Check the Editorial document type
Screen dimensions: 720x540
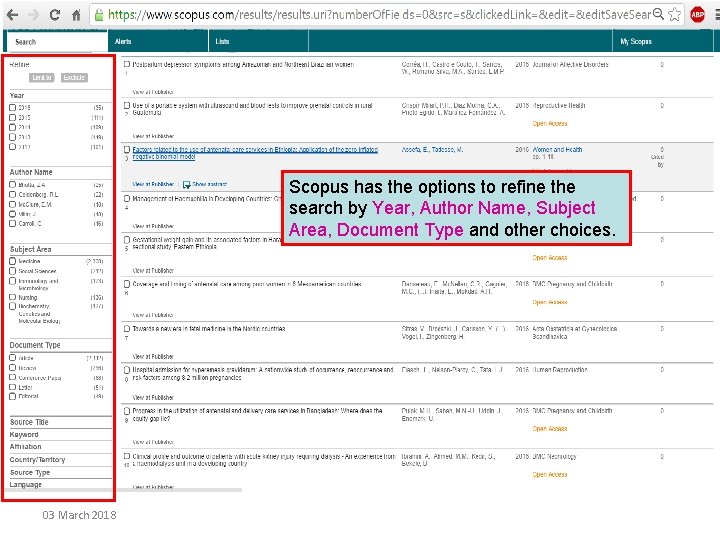pyautogui.click(x=13, y=396)
